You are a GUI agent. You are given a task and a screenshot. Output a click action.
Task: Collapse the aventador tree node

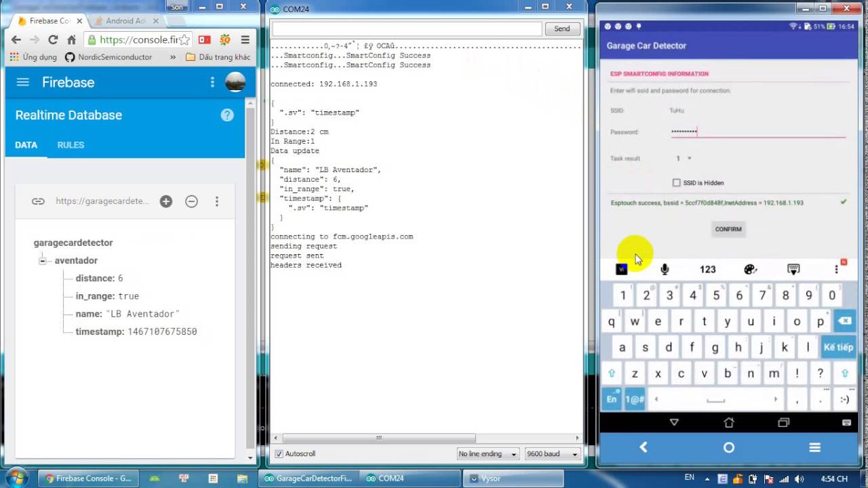(x=42, y=260)
